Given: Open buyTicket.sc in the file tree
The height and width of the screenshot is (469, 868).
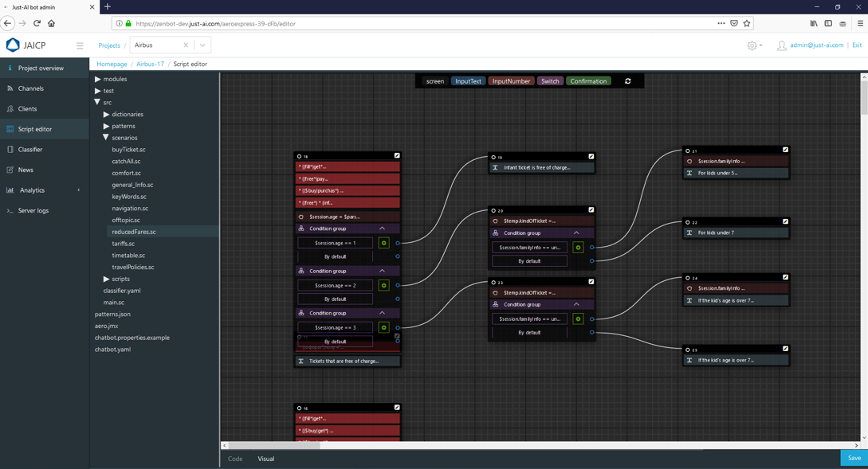Looking at the screenshot, I should click(x=128, y=150).
